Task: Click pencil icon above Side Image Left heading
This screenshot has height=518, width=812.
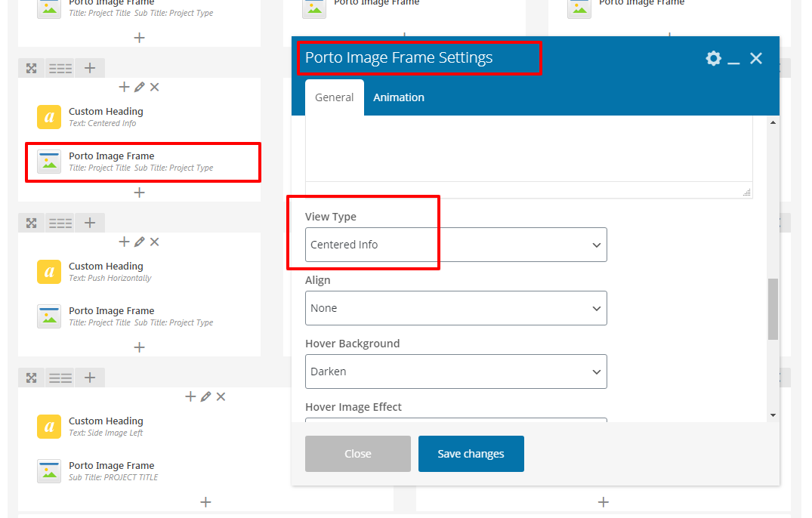Action: (x=205, y=396)
